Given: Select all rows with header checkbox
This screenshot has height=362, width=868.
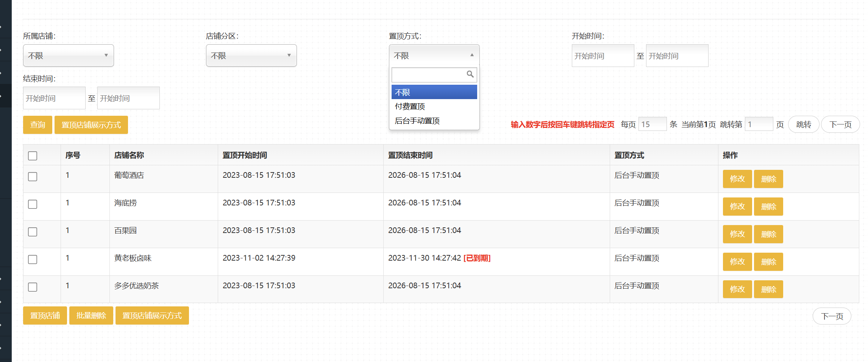Looking at the screenshot, I should point(33,156).
